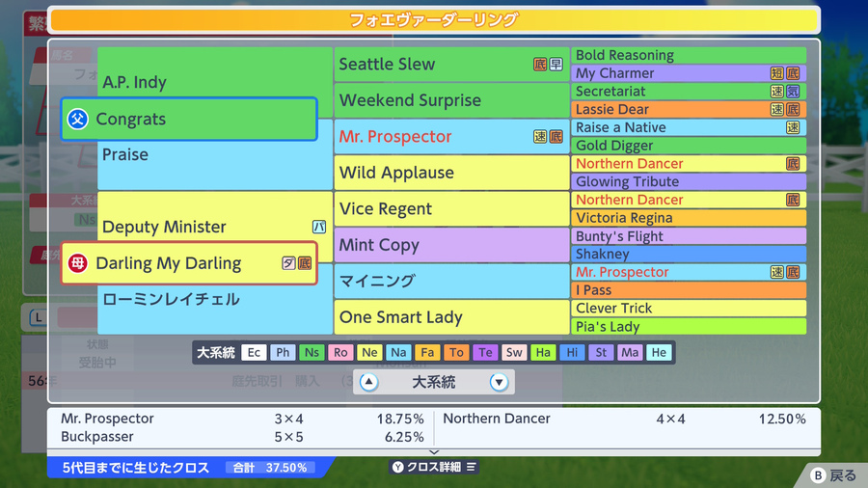The width and height of the screenshot is (868, 488).
Task: Select the St lineage swatch
Action: [601, 352]
